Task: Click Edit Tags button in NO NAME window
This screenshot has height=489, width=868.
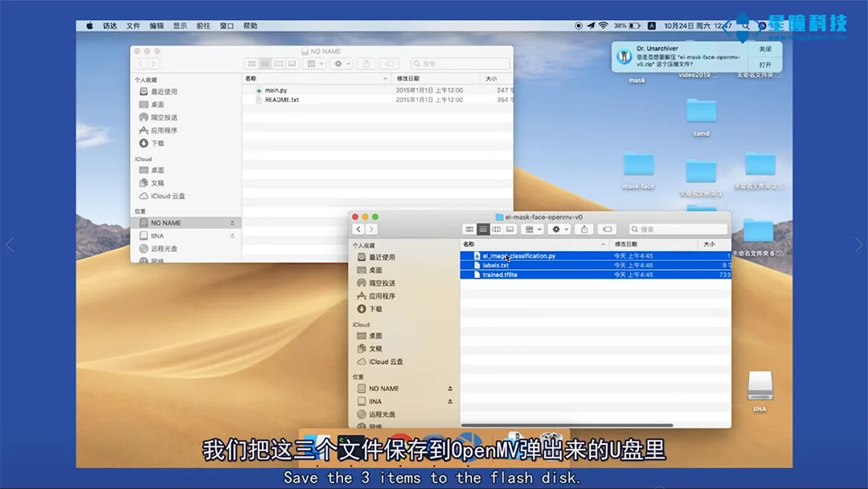Action: 389,63
